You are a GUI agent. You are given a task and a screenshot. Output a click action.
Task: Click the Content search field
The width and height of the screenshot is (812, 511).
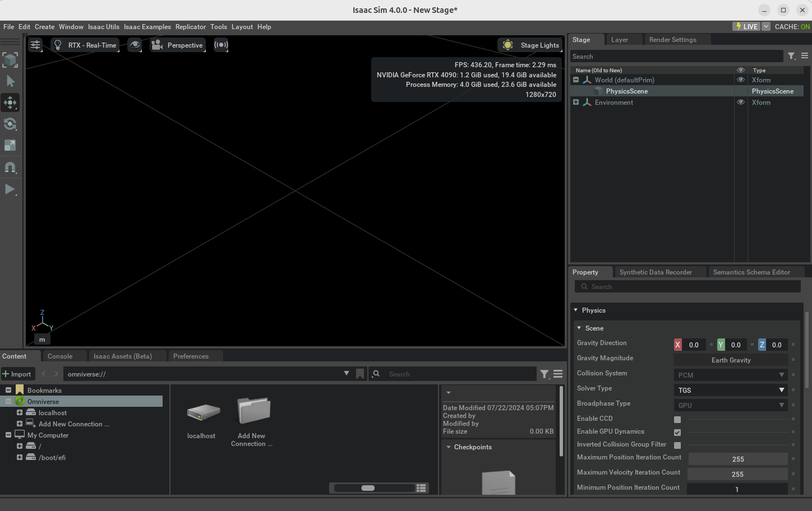(453, 374)
